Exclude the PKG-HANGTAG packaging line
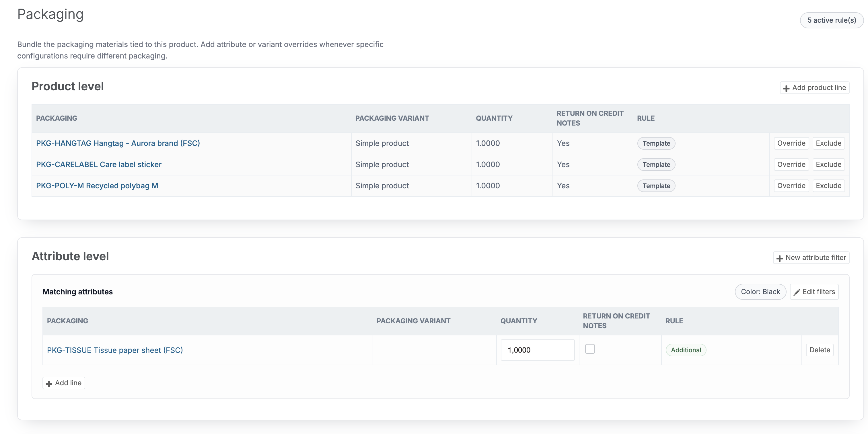This screenshot has height=434, width=868. (828, 143)
